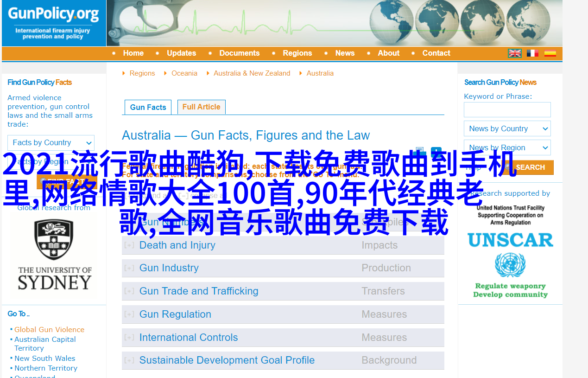Image resolution: width=588 pixels, height=378 pixels.
Task: Open Documents in the navigation bar
Action: pyautogui.click(x=240, y=53)
